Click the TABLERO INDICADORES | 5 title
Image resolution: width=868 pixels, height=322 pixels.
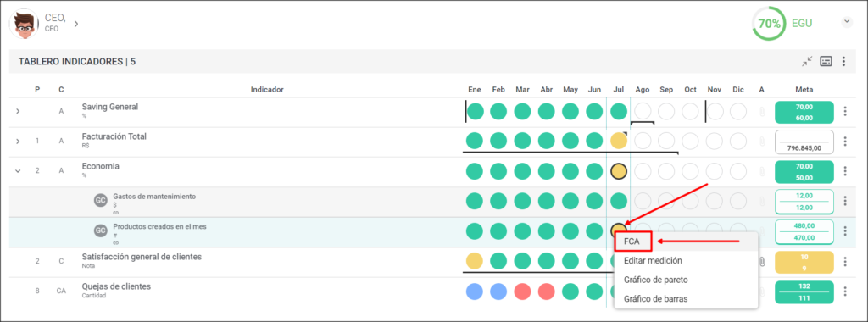pos(77,61)
